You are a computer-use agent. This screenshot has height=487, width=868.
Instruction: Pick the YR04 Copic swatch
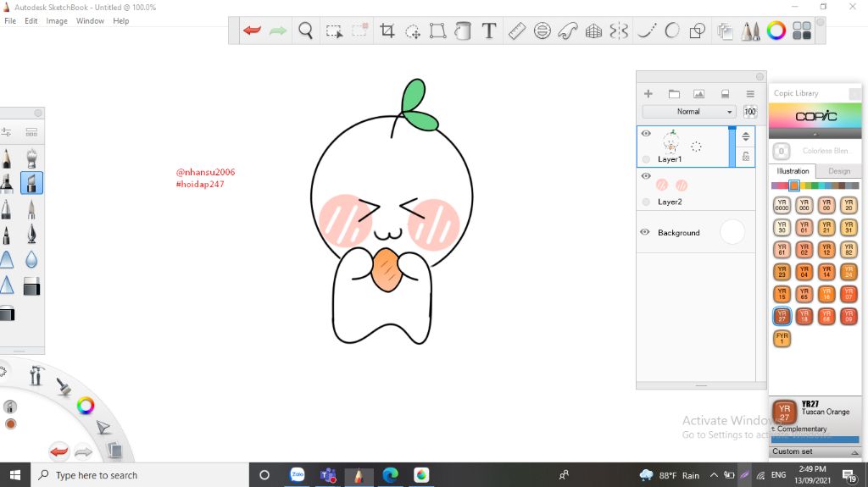[x=804, y=272]
